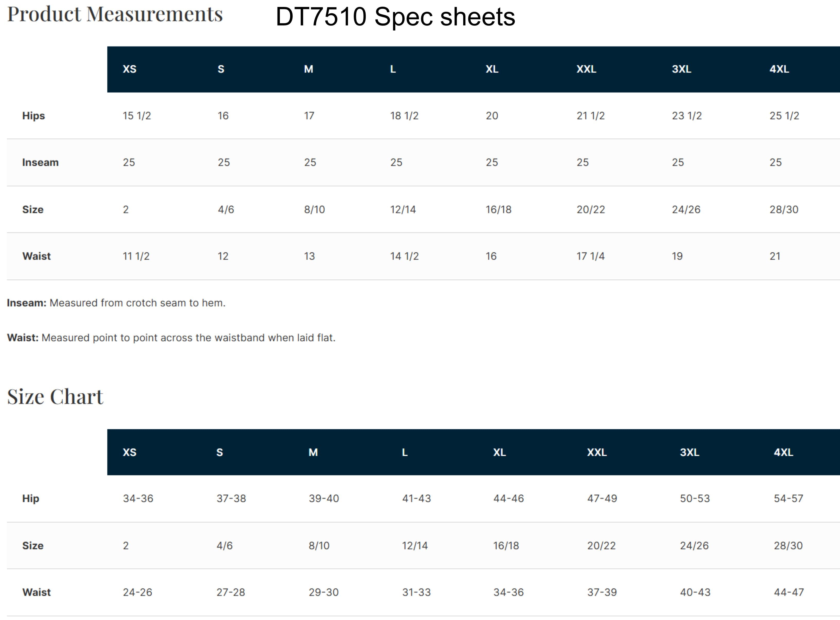Viewport: 840px width, 620px height.
Task: Click Waist range 40-43 for 3XL
Action: (x=695, y=592)
